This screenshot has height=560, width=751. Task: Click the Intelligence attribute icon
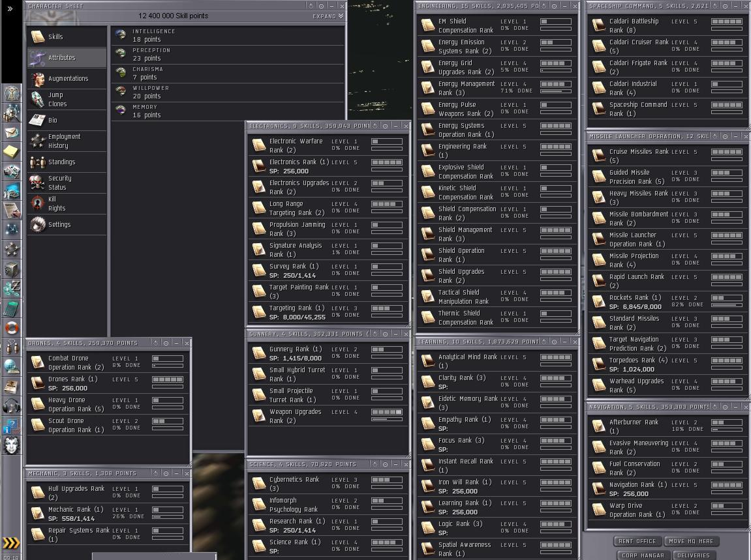tap(121, 35)
